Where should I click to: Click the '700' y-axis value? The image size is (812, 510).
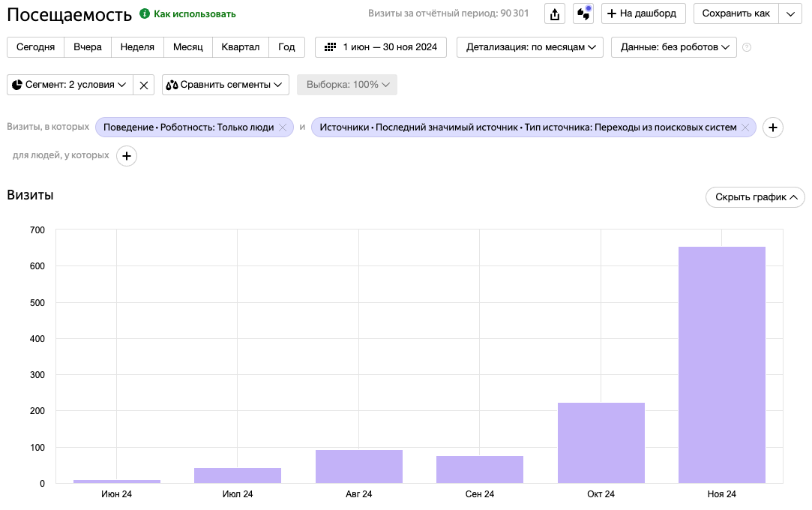click(37, 230)
